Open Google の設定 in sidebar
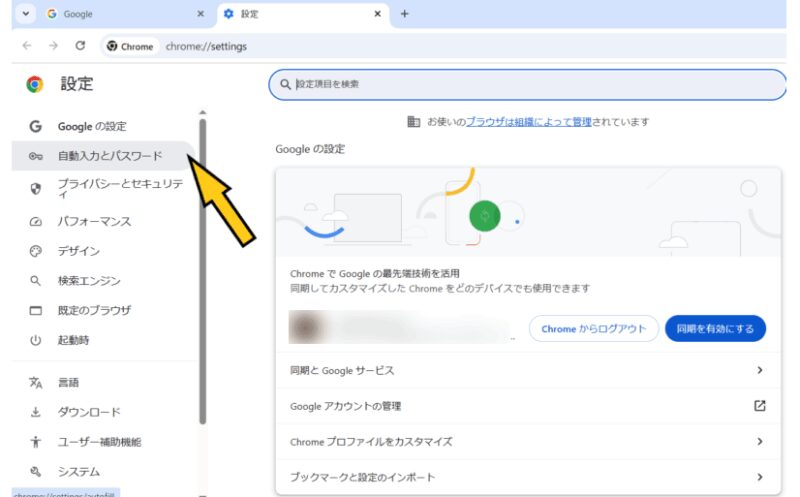 104,126
